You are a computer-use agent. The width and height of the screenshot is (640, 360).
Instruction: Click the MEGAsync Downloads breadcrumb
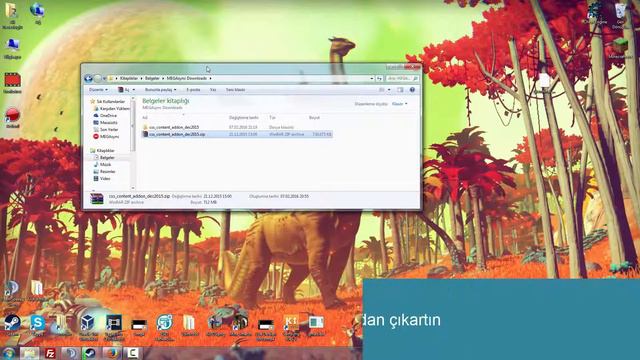187,78
